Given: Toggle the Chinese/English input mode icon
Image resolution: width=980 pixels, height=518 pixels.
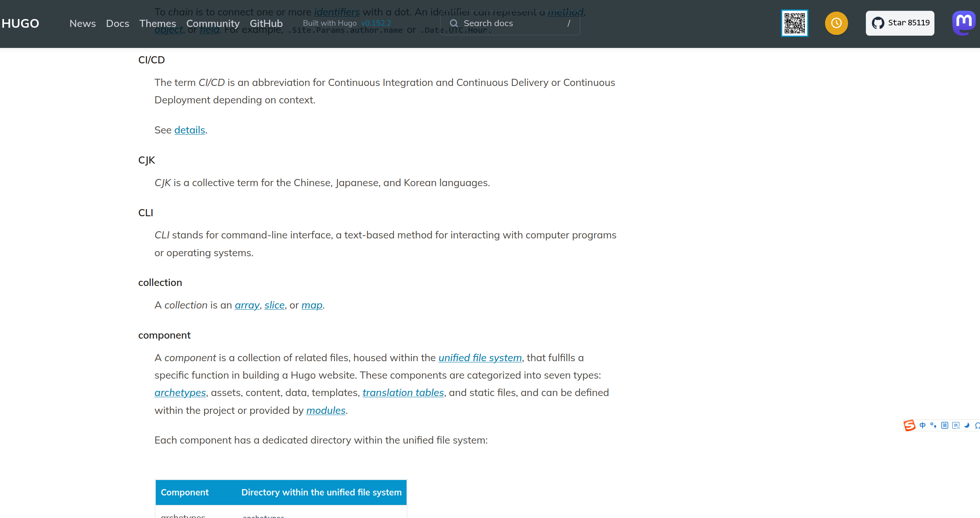Looking at the screenshot, I should (x=923, y=425).
